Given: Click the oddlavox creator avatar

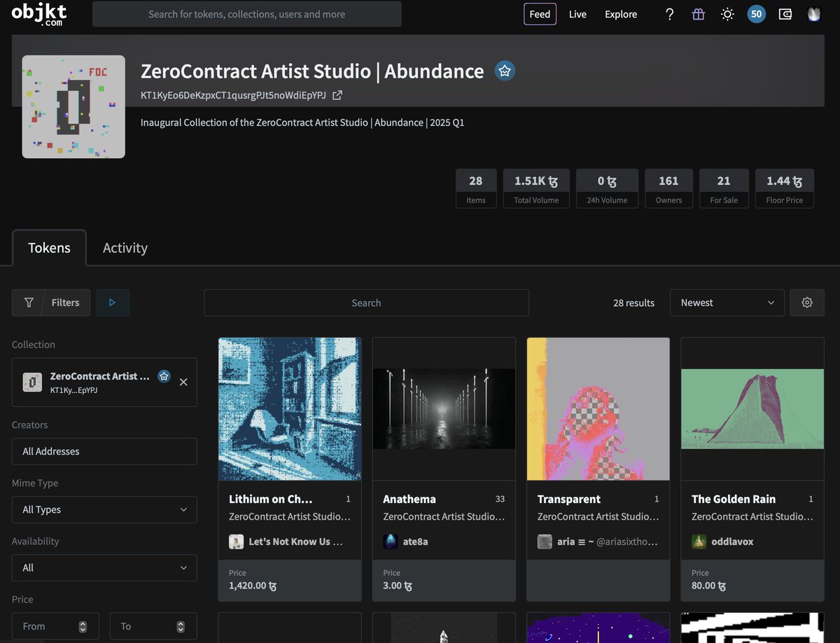Looking at the screenshot, I should pos(699,541).
